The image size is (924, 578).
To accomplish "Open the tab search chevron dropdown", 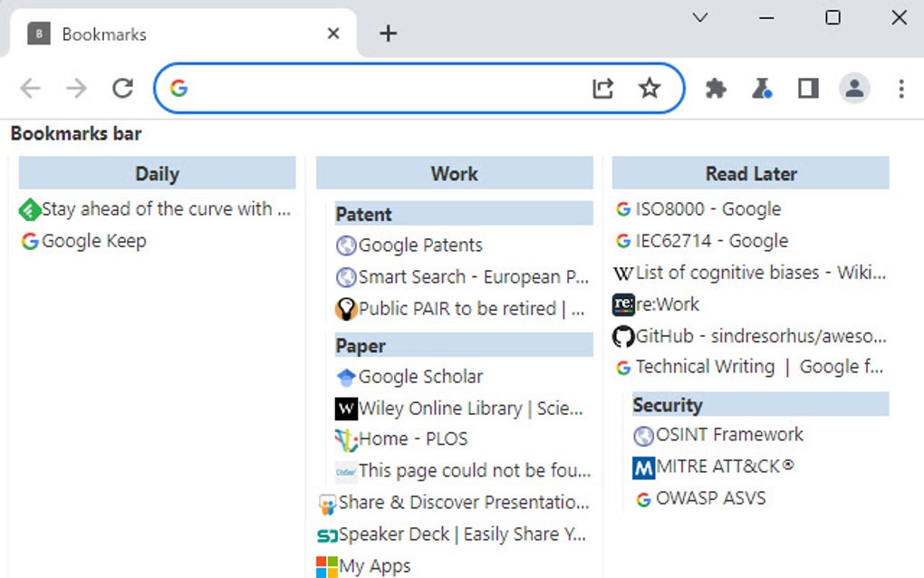I will (x=699, y=17).
